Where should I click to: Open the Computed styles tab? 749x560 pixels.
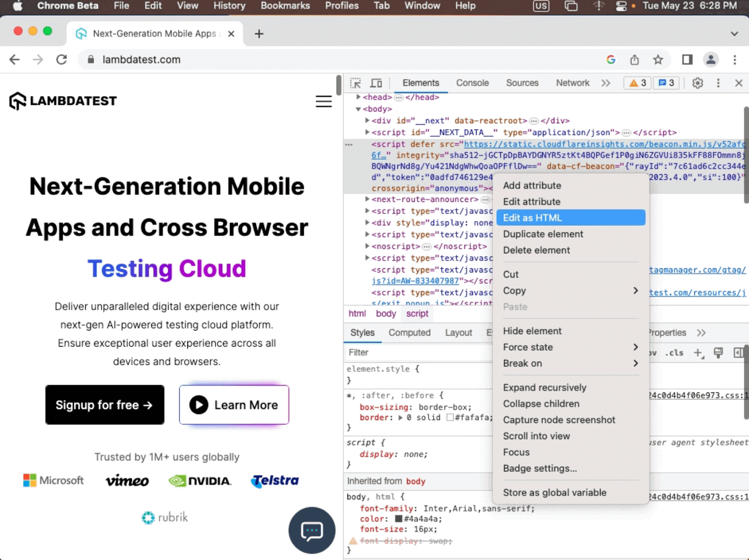(410, 333)
